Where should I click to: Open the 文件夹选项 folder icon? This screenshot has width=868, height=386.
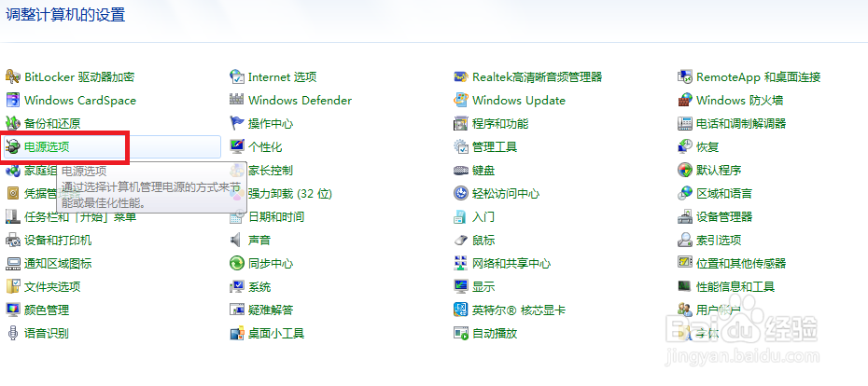click(13, 286)
